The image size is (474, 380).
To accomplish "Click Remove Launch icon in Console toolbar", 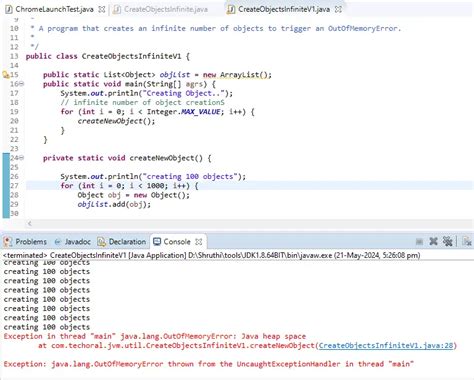I will (x=433, y=241).
